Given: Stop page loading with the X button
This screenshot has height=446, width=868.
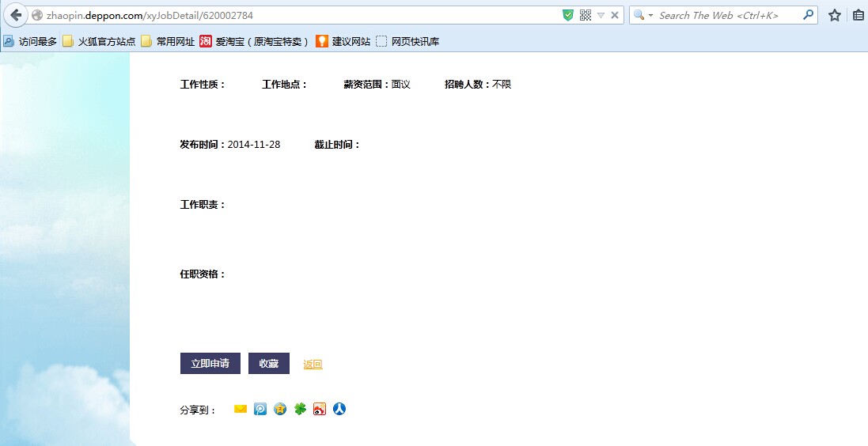Looking at the screenshot, I should coord(615,16).
